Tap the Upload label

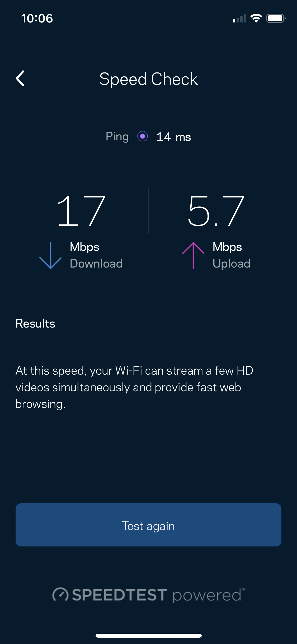pos(231,264)
